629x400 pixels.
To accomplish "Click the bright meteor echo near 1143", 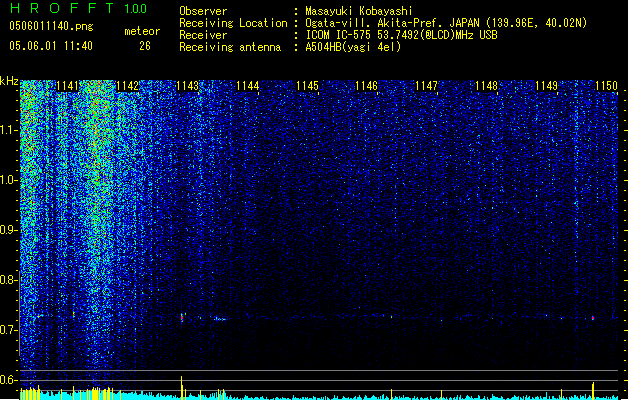I will [182, 318].
